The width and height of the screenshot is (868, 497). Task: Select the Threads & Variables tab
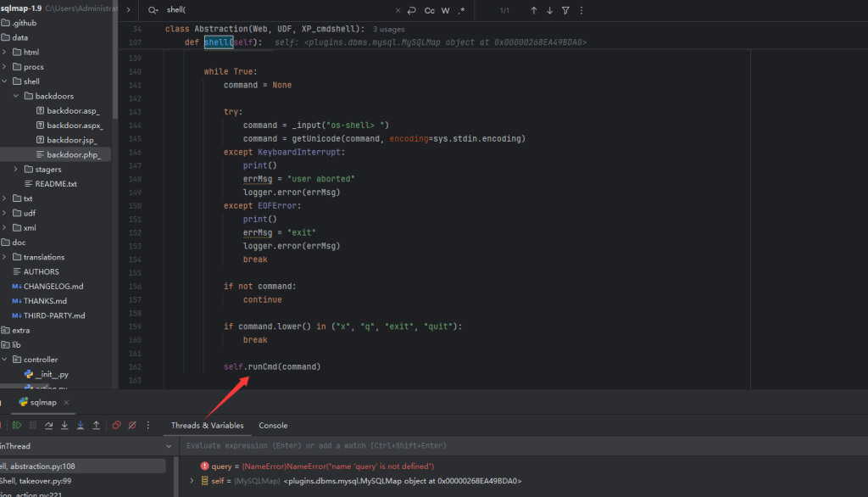[x=207, y=426]
